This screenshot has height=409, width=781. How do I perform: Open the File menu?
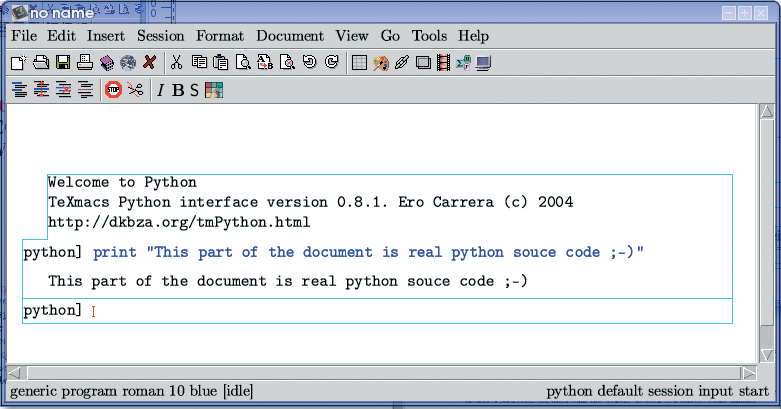(x=24, y=36)
